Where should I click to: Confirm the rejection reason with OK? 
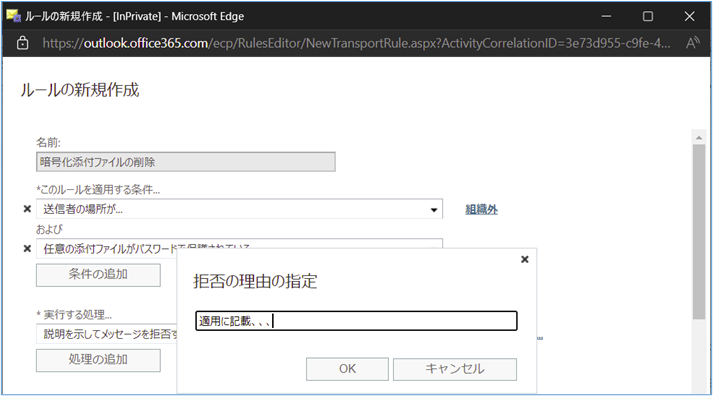tap(347, 369)
